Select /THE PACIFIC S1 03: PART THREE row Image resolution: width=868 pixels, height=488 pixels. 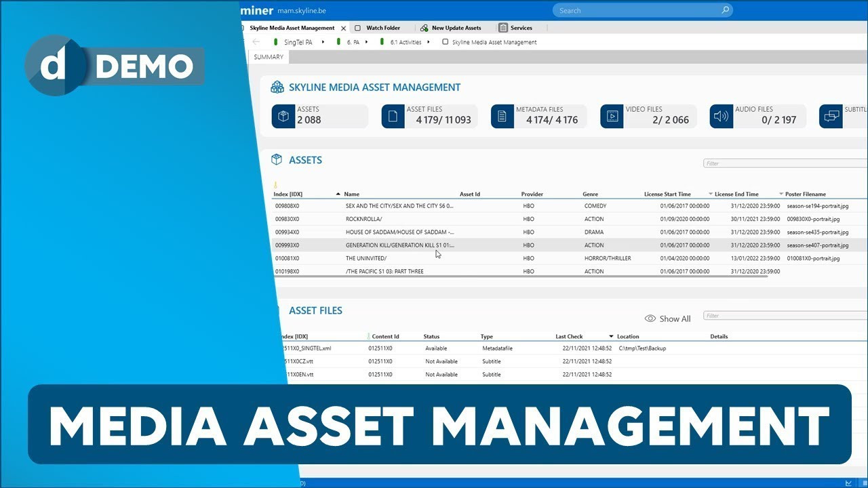coord(570,271)
